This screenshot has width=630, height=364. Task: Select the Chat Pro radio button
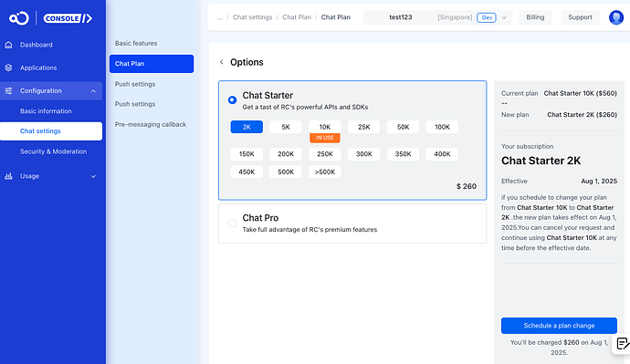232,224
